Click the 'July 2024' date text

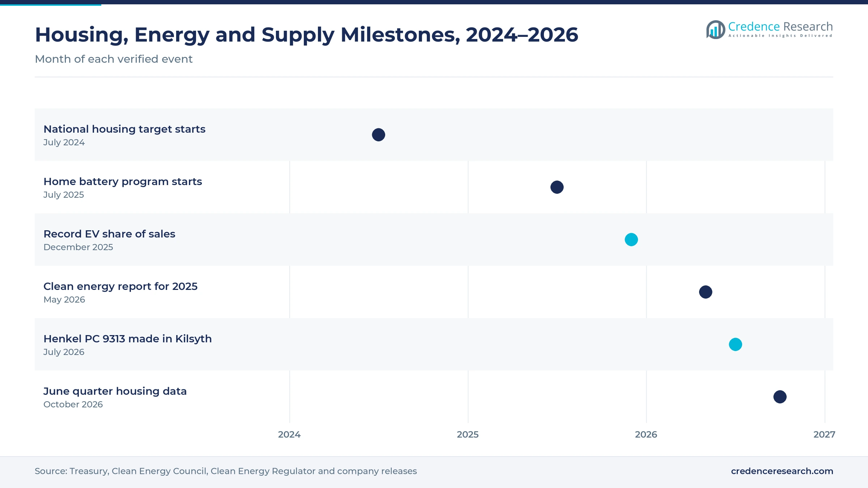(x=64, y=142)
